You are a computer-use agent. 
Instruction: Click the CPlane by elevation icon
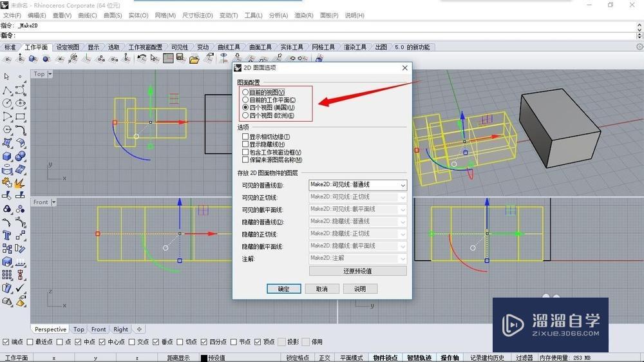[x=20, y=59]
